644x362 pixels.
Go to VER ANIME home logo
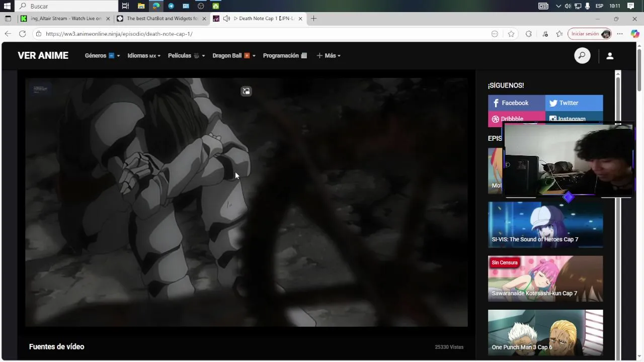tap(43, 56)
